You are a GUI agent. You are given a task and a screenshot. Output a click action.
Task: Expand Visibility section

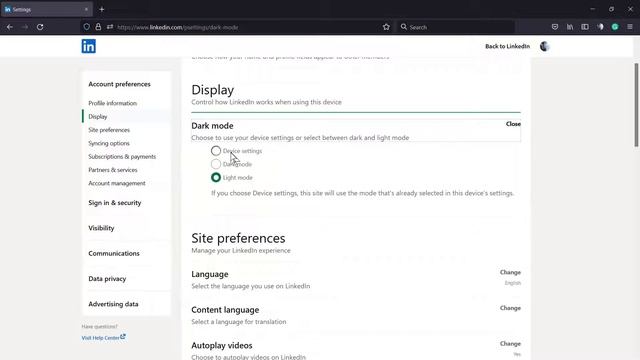coord(101,228)
